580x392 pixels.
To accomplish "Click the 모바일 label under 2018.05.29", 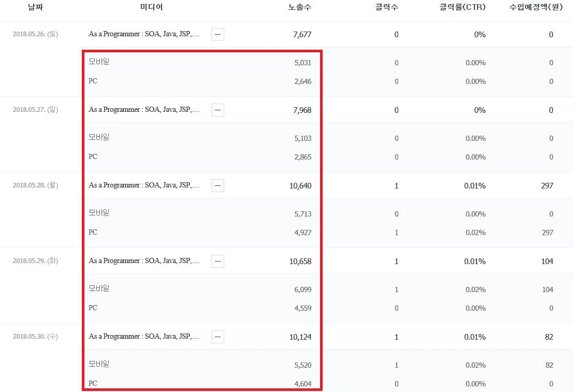I will (x=98, y=288).
